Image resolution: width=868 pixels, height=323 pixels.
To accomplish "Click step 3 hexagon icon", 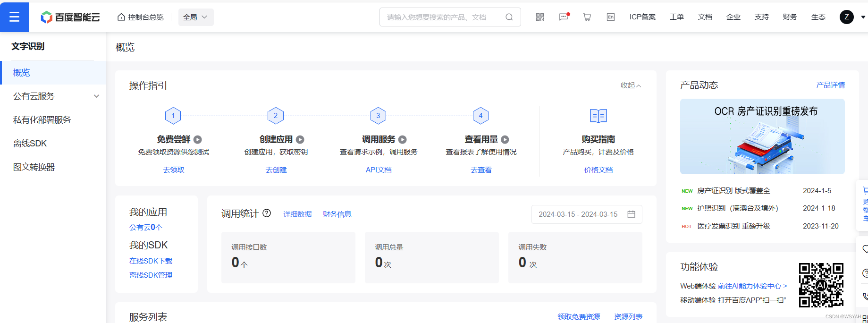I will click(x=378, y=116).
